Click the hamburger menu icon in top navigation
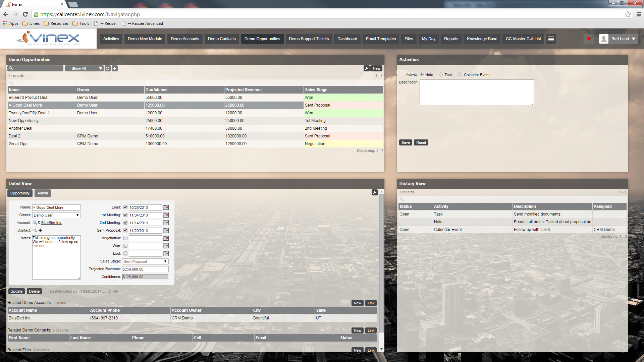644x362 pixels. click(x=551, y=39)
